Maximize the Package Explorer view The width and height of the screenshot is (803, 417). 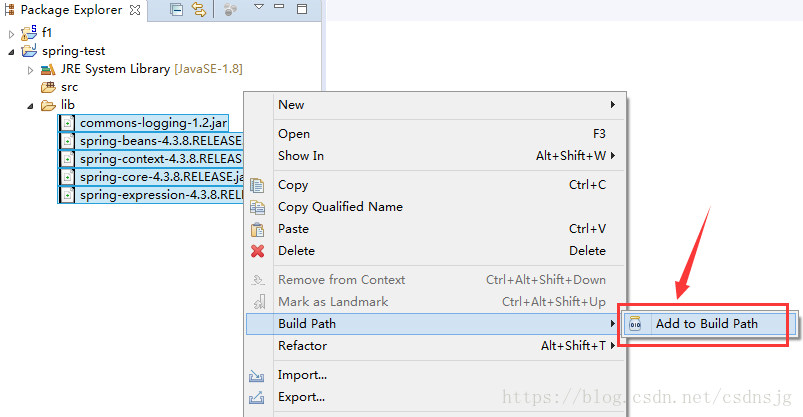pyautogui.click(x=302, y=9)
